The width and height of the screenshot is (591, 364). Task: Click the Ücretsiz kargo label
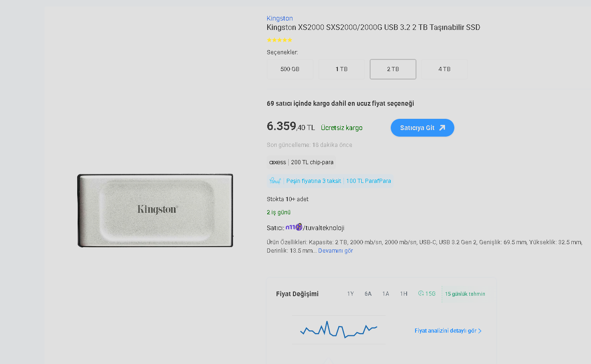[x=342, y=128]
